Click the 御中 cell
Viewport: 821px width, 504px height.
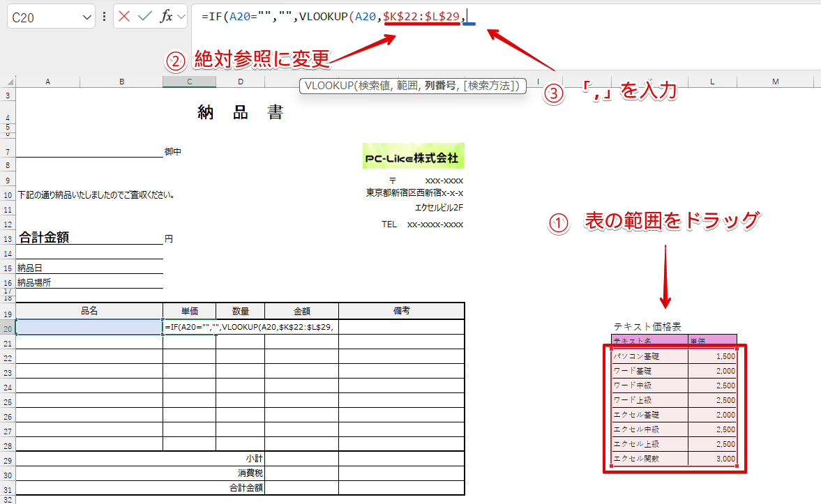click(173, 152)
